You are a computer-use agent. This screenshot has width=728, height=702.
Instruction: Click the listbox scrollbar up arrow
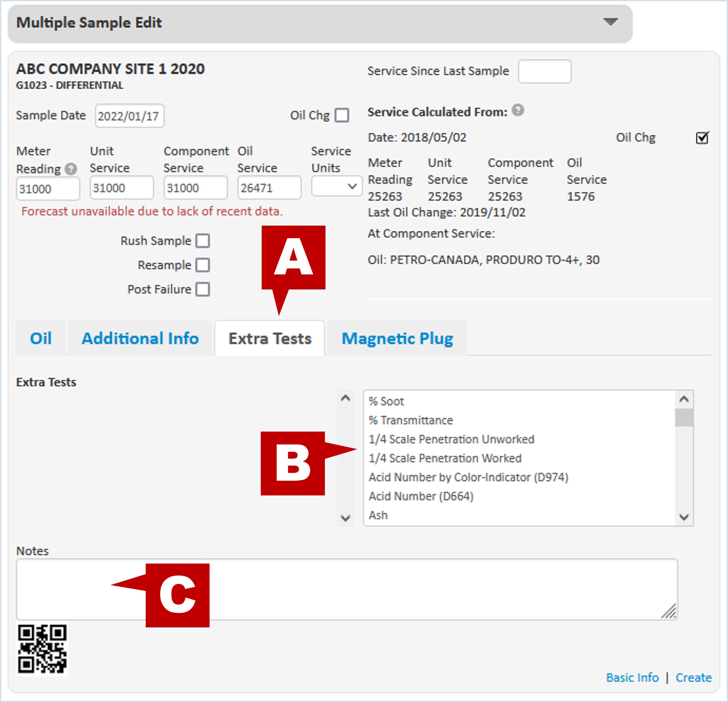684,399
